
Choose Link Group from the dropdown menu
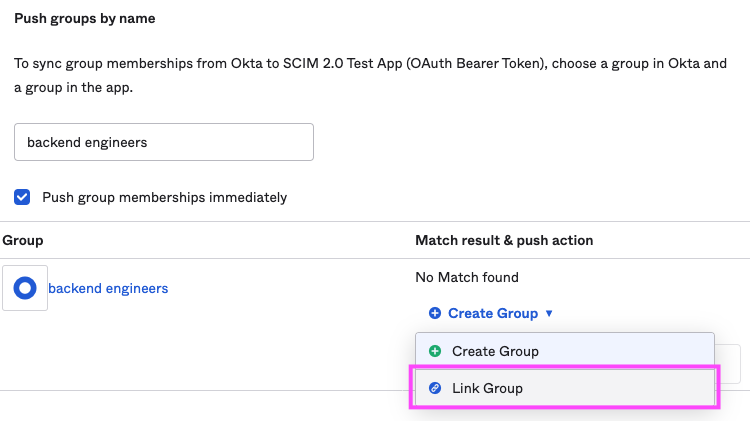click(487, 388)
